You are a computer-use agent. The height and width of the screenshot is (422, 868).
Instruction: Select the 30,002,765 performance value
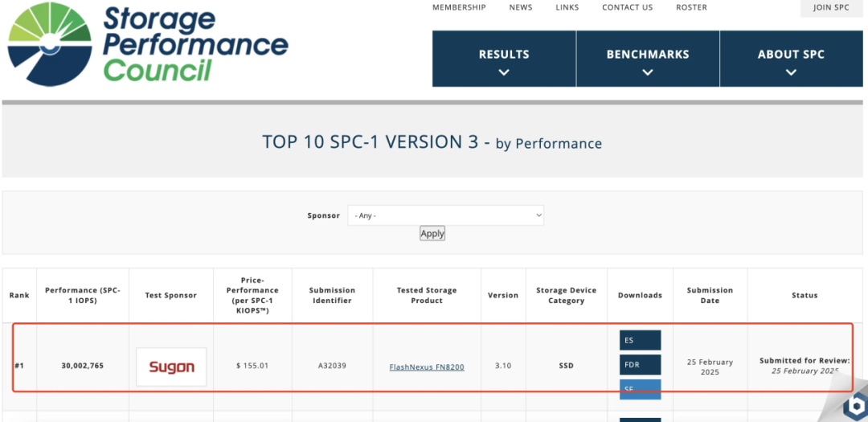point(83,366)
